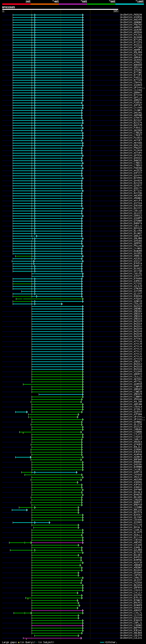Click the query end position 395
This screenshot has height=644, width=146.
pos(115,11)
